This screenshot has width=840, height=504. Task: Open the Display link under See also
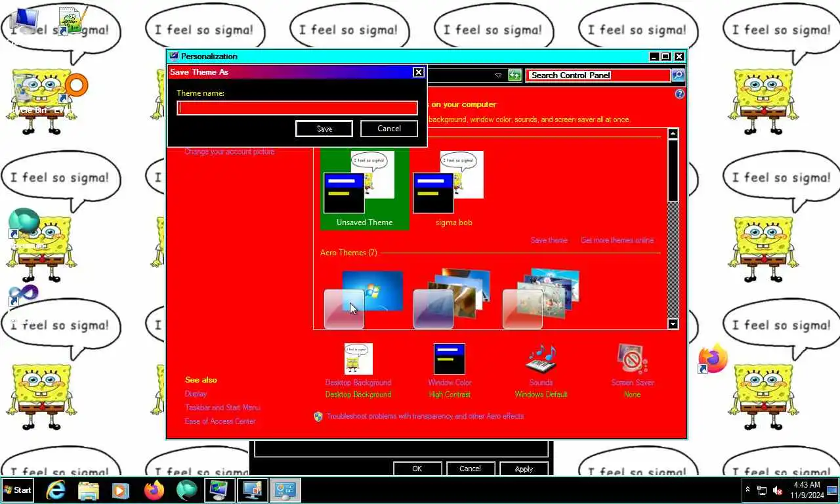tap(196, 394)
